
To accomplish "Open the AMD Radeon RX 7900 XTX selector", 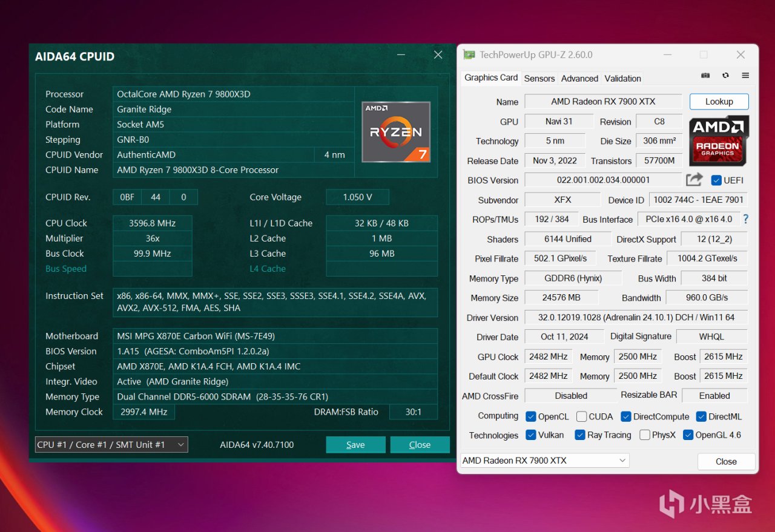I will tap(545, 461).
